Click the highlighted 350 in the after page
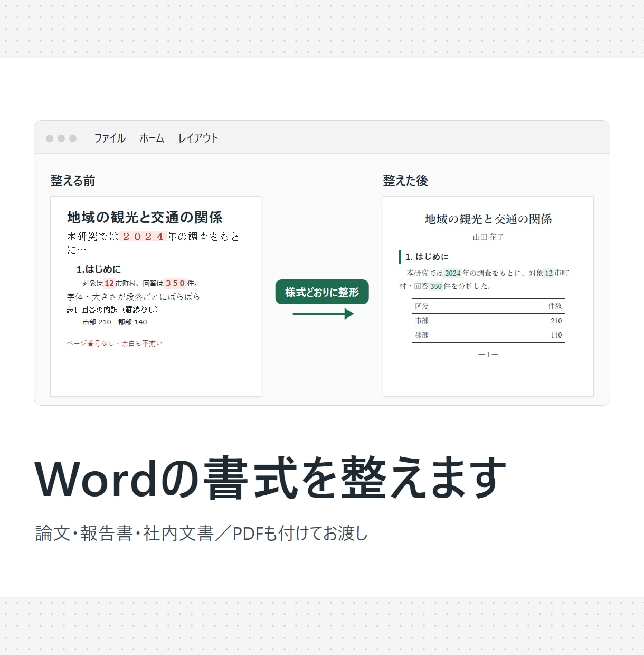The width and height of the screenshot is (644, 655). [435, 286]
